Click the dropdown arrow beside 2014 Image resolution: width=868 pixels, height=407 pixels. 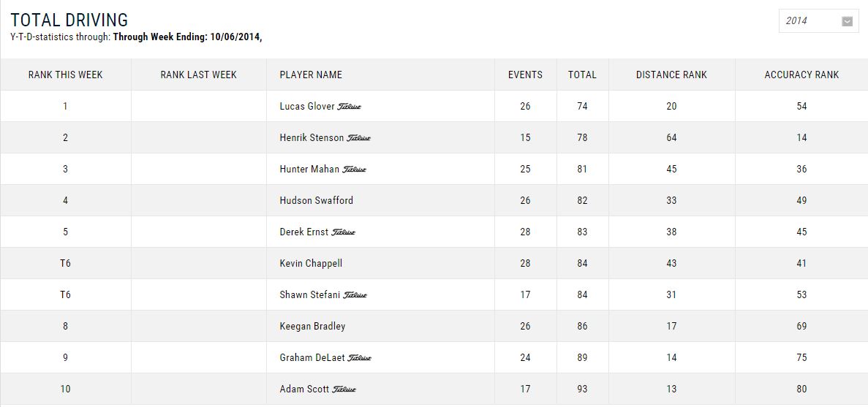(847, 22)
